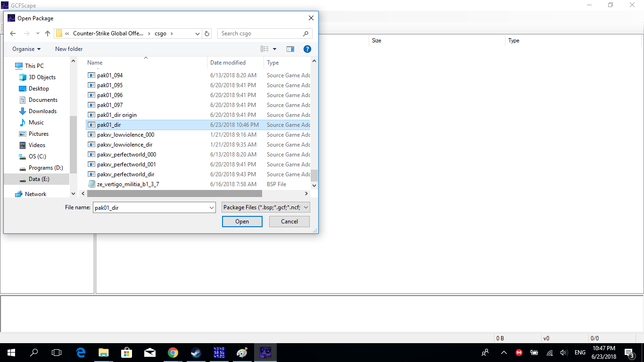The image size is (644, 362).
Task: Open Task View
Action: click(x=57, y=353)
